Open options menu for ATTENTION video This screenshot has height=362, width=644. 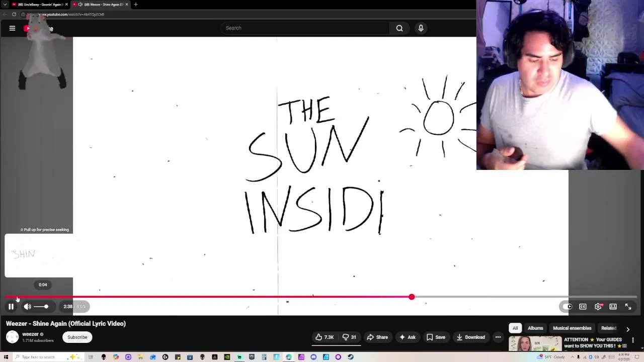633,340
